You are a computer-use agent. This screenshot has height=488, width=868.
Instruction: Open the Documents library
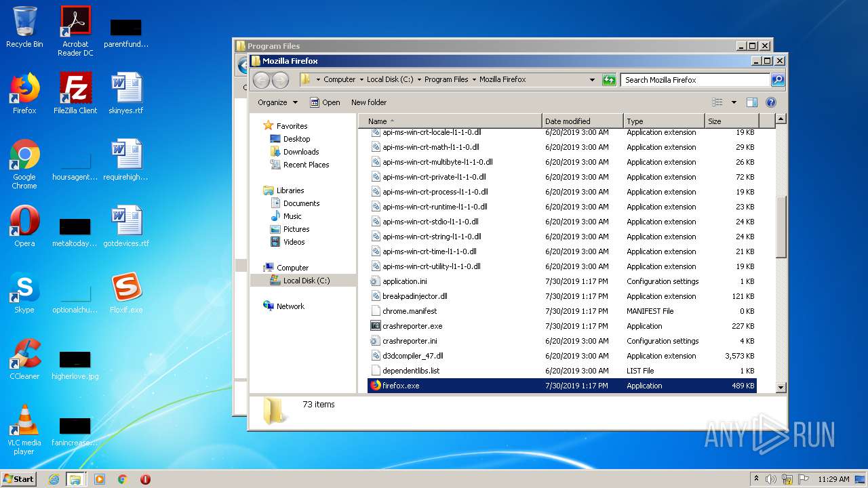click(301, 203)
